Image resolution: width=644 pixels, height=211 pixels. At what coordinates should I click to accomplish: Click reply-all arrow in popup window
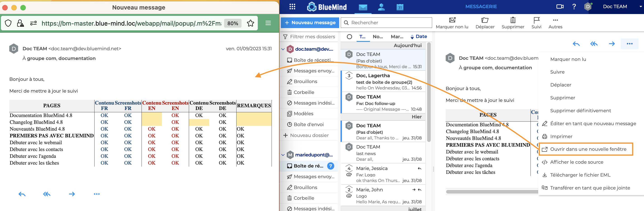tap(47, 194)
